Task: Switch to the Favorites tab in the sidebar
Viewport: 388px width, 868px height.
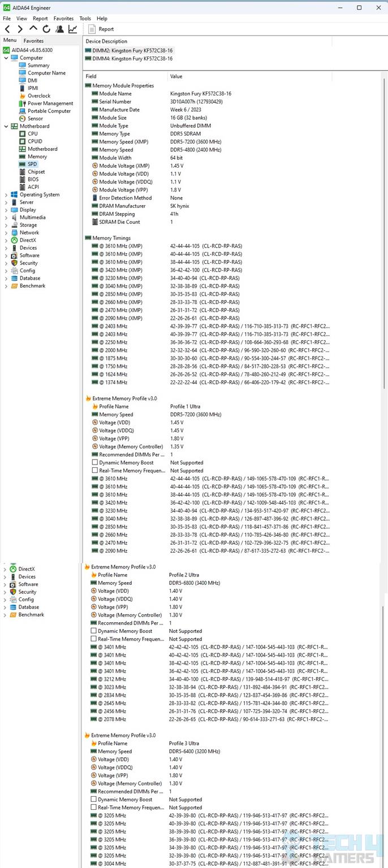Action: click(33, 41)
